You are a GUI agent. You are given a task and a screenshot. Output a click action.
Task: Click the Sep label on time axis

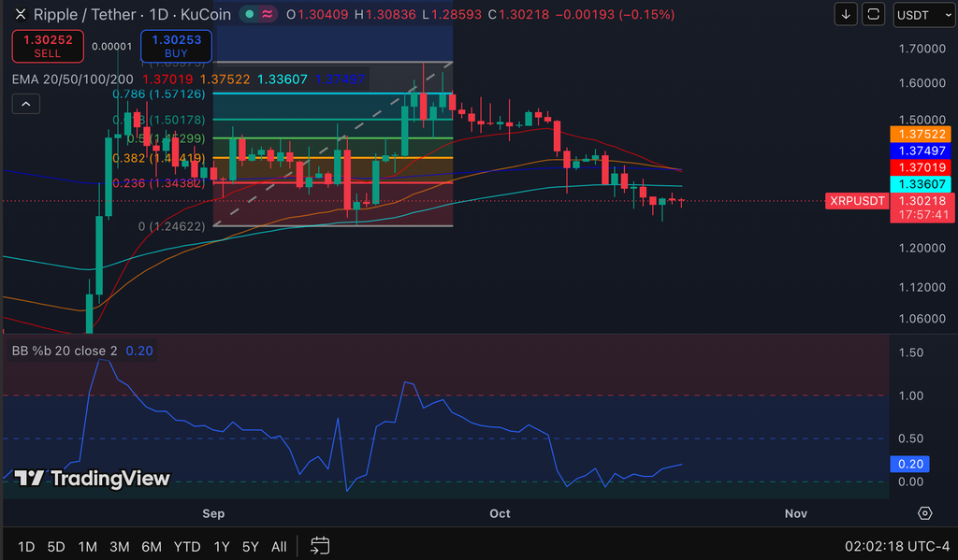pos(213,513)
